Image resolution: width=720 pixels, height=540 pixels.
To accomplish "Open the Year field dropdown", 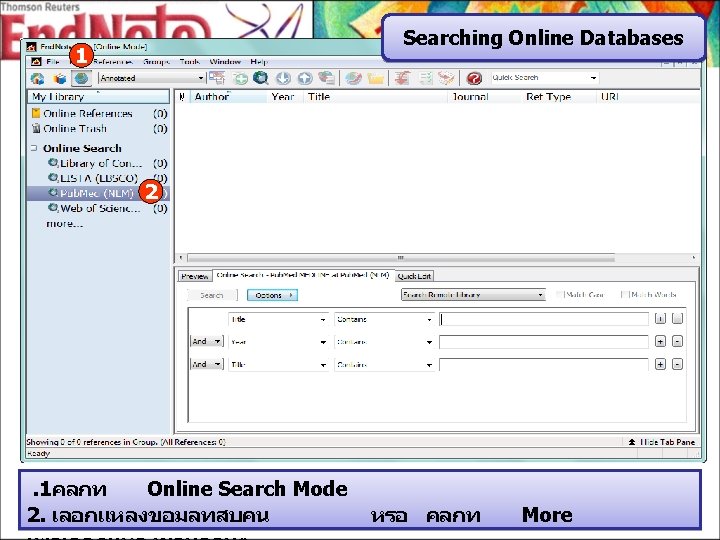I will 278,342.
